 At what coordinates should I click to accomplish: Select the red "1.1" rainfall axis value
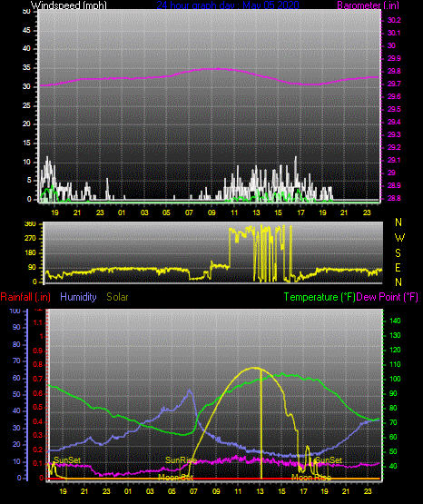pos(38,322)
